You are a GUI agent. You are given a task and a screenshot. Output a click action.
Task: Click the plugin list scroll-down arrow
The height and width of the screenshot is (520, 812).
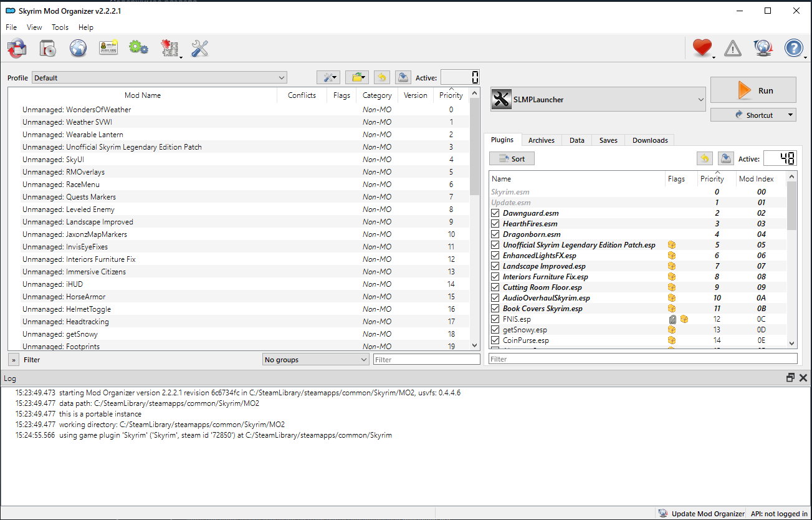point(792,343)
